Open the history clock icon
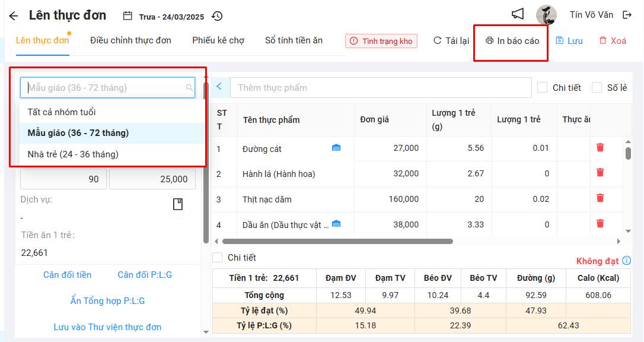The width and height of the screenshot is (644, 342). 218,16
